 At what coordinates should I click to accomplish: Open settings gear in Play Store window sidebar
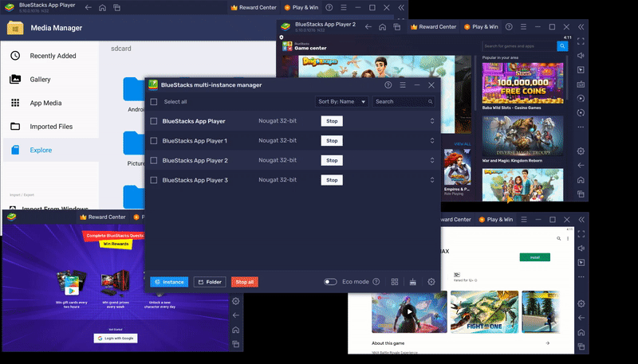(581, 303)
